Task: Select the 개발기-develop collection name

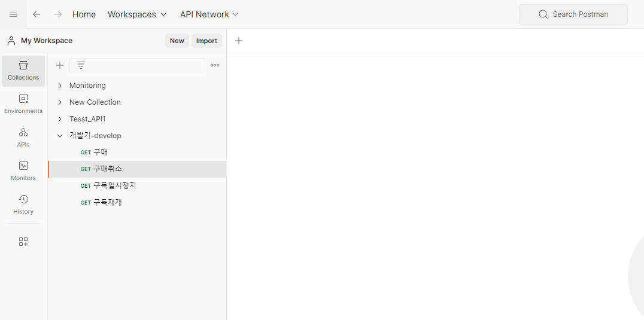Action: 95,136
